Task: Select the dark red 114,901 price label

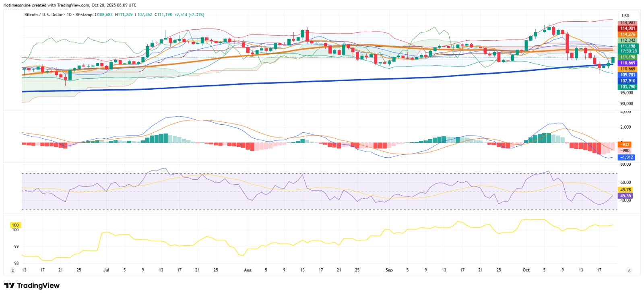Action: (628, 28)
